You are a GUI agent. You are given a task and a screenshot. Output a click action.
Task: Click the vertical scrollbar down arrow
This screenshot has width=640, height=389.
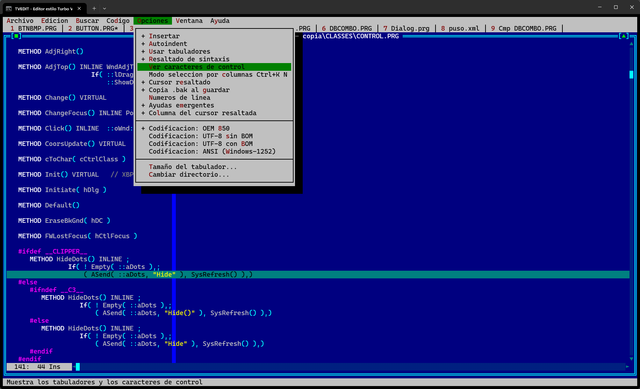tap(631, 359)
